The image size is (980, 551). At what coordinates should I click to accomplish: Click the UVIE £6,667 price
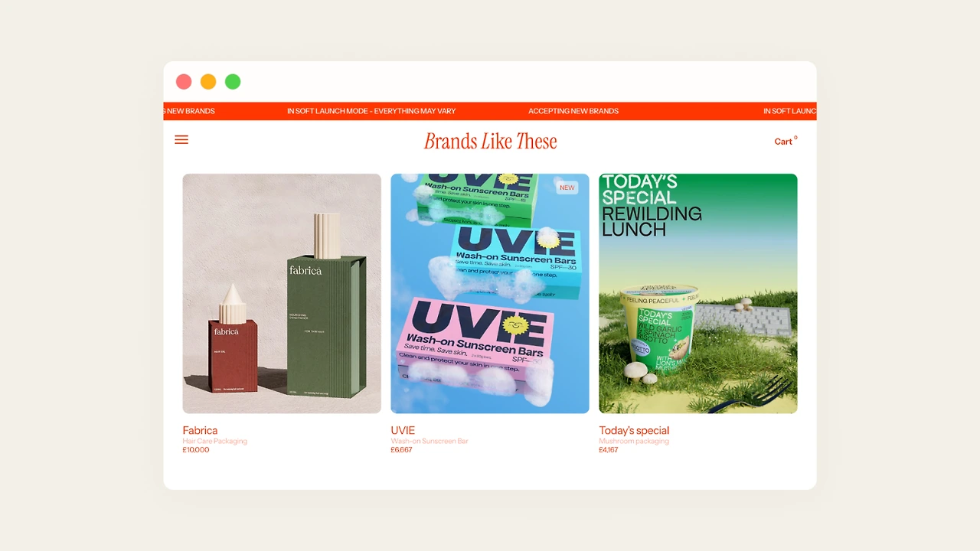401,450
